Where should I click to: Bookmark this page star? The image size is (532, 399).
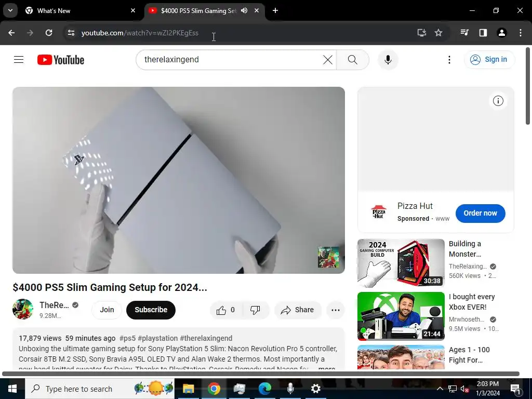(x=438, y=33)
